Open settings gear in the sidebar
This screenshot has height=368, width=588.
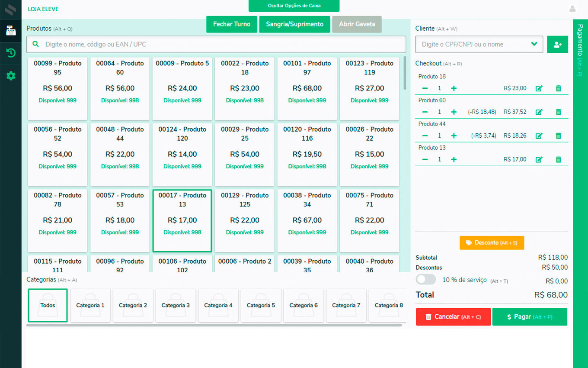11,76
